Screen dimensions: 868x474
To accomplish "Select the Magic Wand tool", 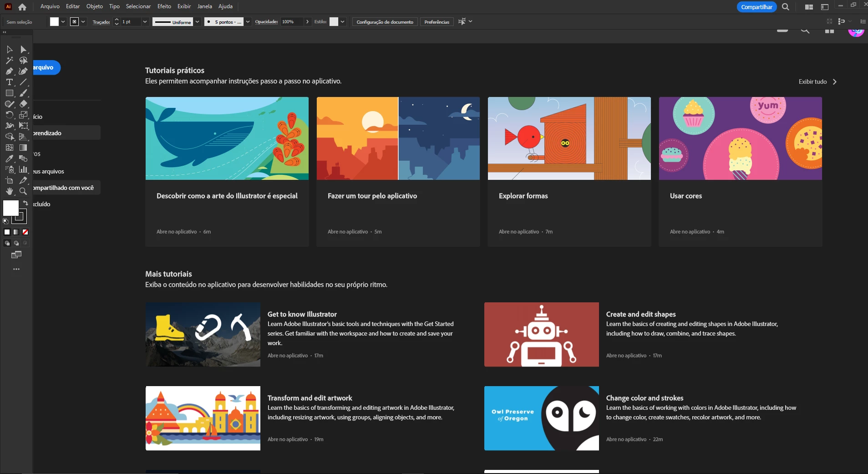I will pyautogui.click(x=9, y=60).
